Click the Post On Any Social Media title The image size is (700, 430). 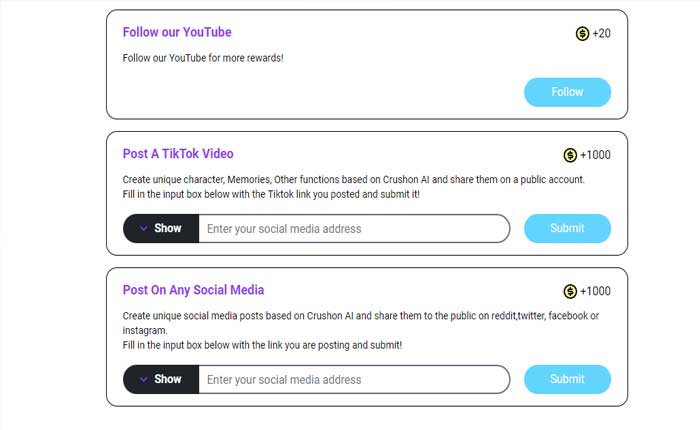tap(193, 290)
